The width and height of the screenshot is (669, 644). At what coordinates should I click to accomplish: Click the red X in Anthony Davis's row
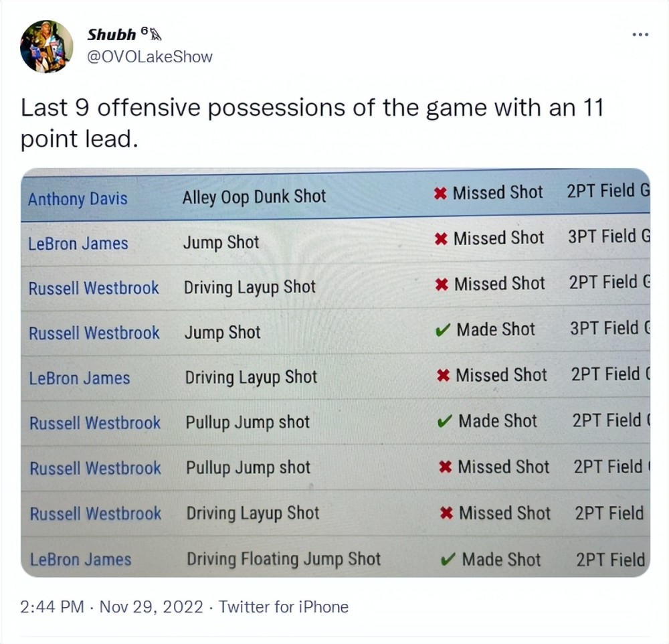point(440,194)
